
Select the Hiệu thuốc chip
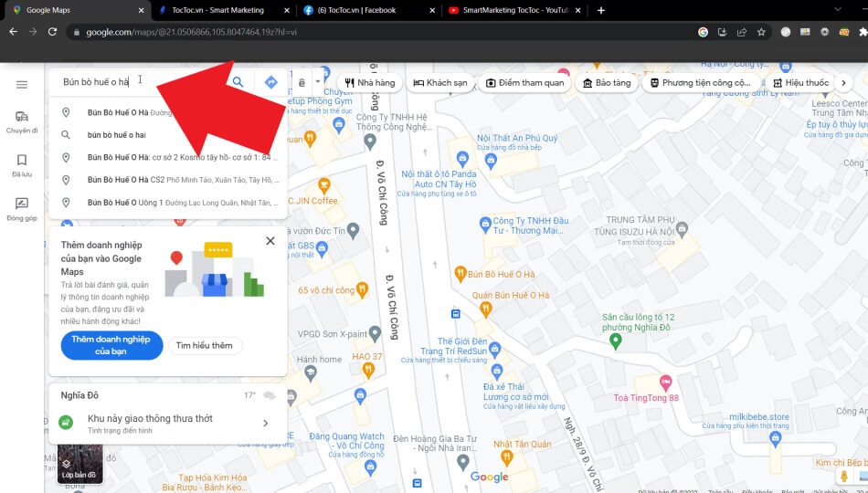click(x=801, y=82)
